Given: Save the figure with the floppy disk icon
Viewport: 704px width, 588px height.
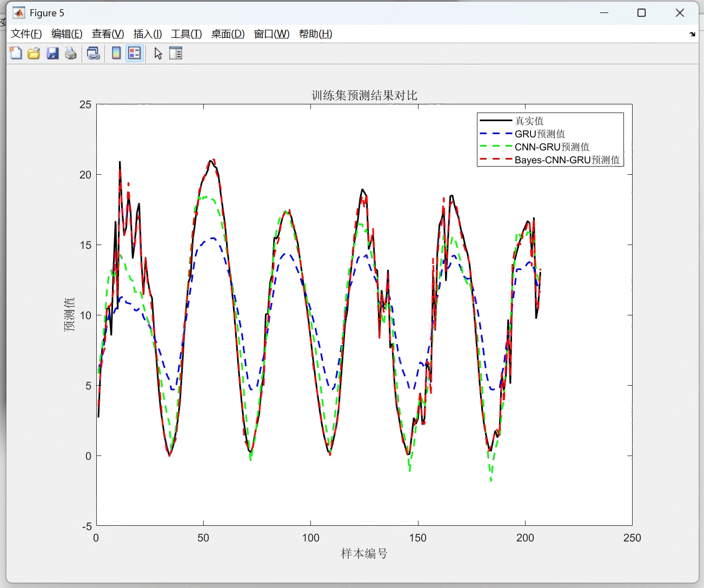Looking at the screenshot, I should tap(52, 53).
